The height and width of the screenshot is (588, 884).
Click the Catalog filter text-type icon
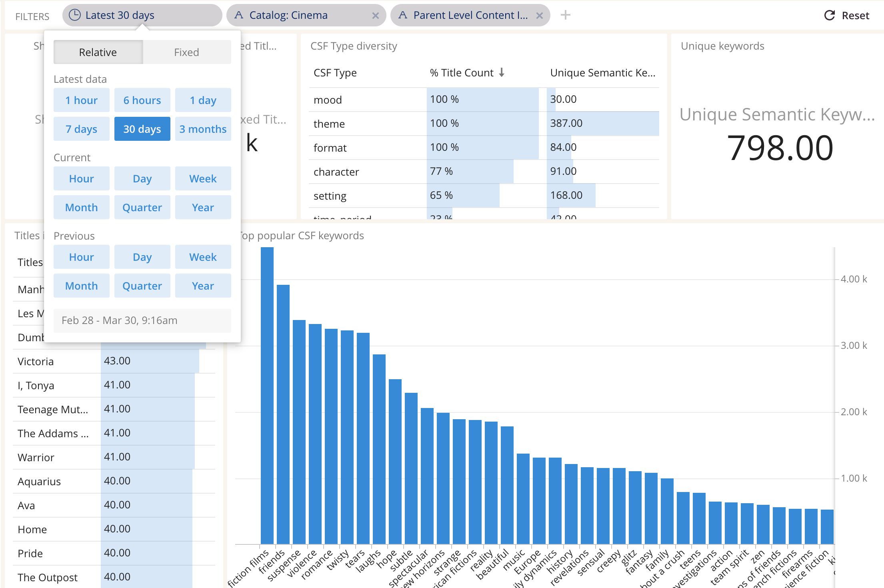(239, 15)
